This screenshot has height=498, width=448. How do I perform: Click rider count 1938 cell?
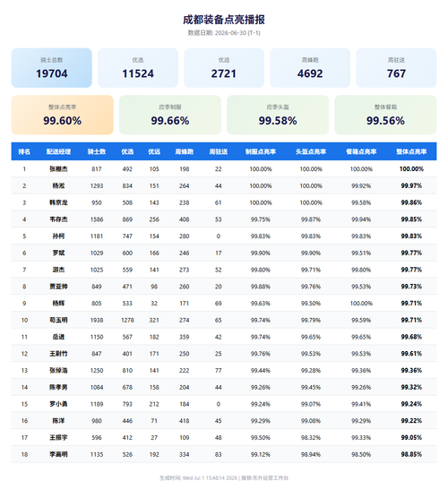click(97, 320)
